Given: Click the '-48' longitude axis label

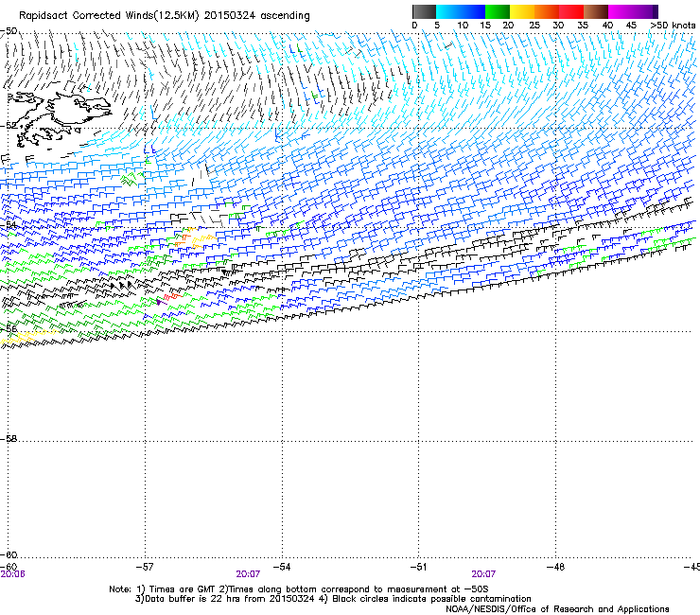Looking at the screenshot, I should tap(555, 567).
